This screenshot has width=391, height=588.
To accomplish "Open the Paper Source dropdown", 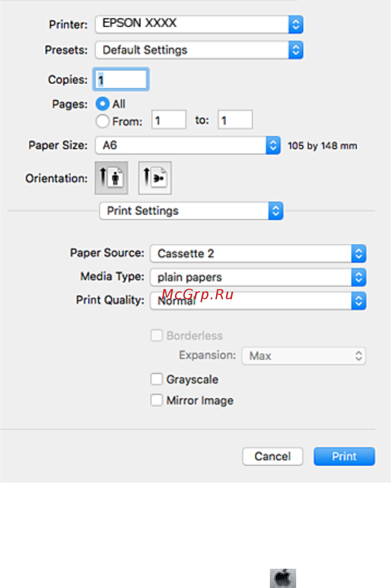I will [x=258, y=253].
